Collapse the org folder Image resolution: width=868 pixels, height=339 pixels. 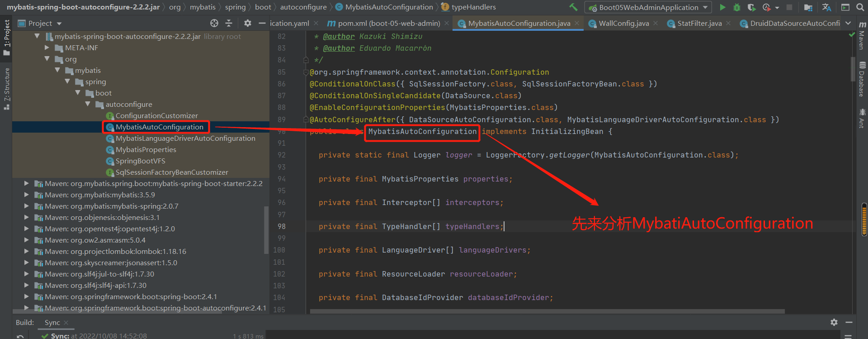(x=47, y=58)
